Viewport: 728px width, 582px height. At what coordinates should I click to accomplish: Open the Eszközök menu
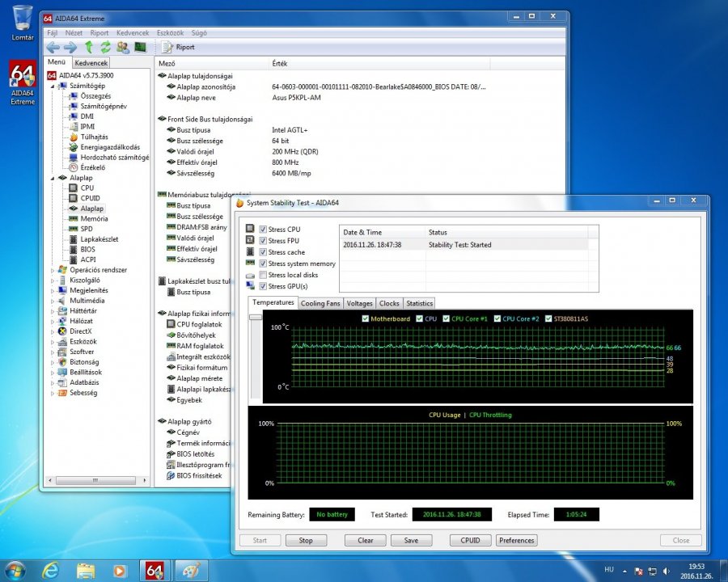170,33
